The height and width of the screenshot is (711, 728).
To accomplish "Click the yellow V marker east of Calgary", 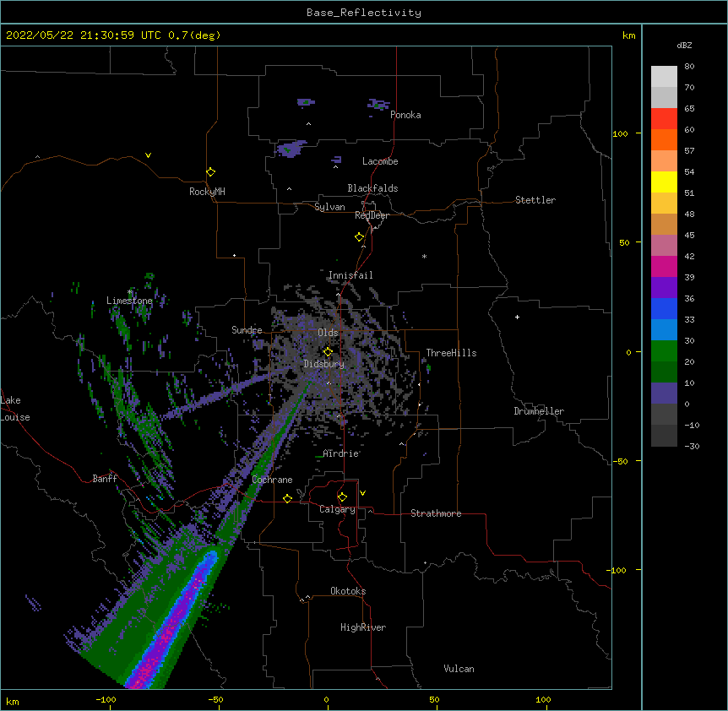I will [x=362, y=493].
